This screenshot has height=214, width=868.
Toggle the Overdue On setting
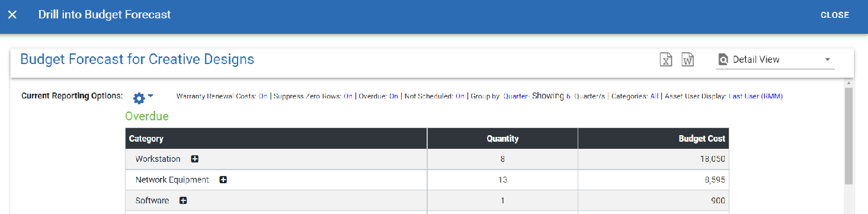(x=393, y=96)
